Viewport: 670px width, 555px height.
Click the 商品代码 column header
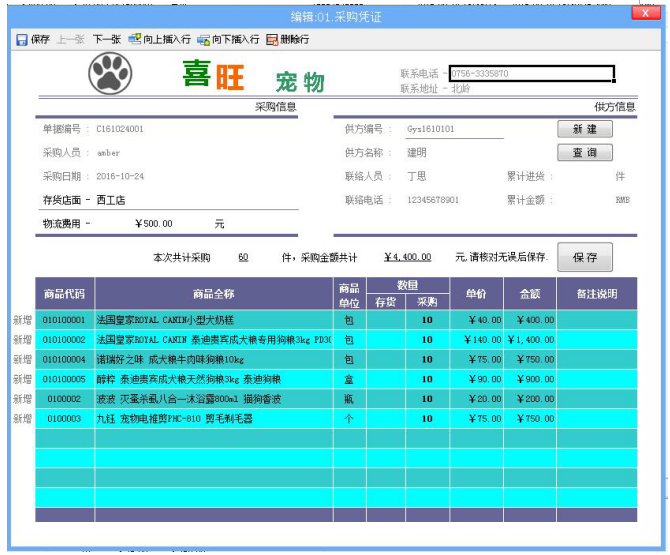[x=65, y=294]
